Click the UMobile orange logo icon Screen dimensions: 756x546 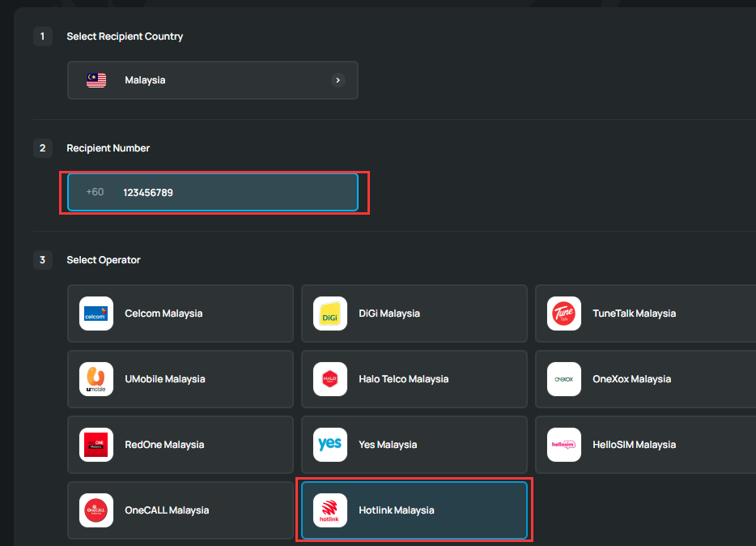[96, 379]
